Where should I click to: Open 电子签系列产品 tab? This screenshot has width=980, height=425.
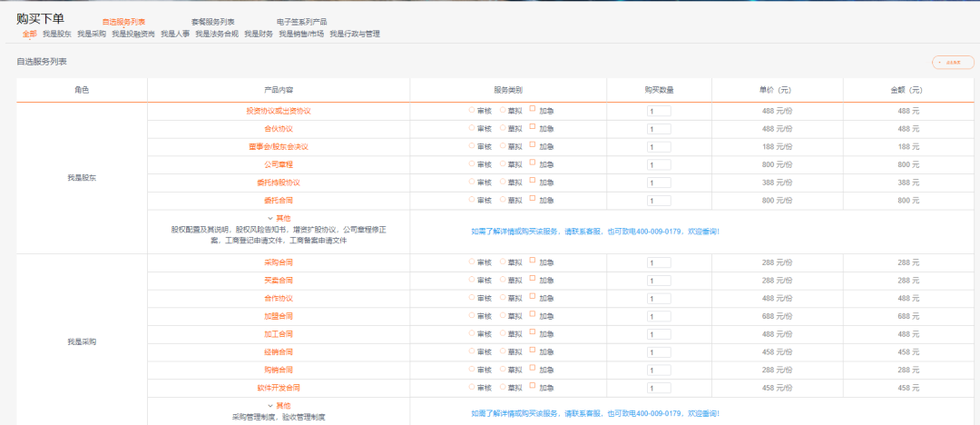click(x=302, y=21)
